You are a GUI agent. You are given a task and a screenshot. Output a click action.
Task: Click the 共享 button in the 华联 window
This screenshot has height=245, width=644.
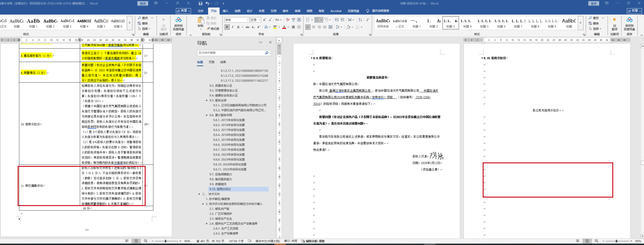coord(634,11)
